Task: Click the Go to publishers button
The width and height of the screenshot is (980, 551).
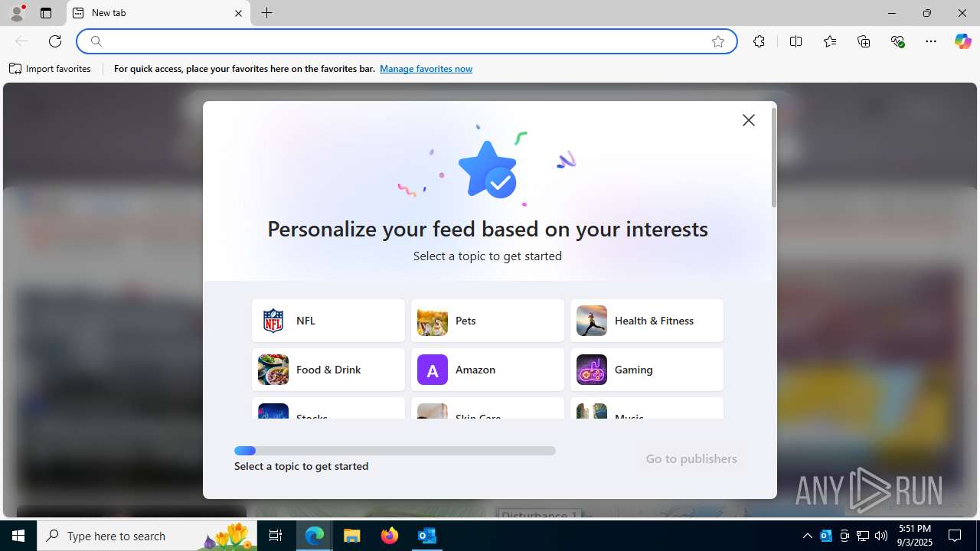Action: click(691, 459)
